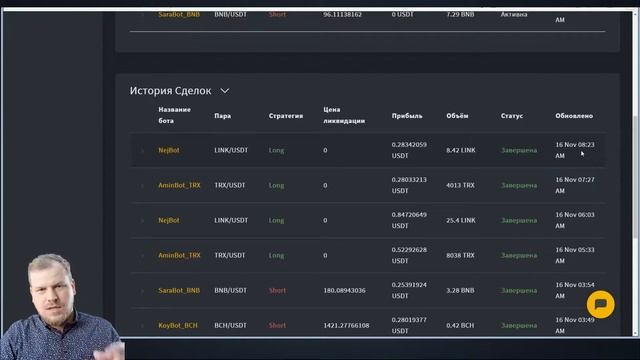Image resolution: width=640 pixels, height=360 pixels.
Task: Click the 16 Nov 08:23 AM timestamp
Action: click(x=575, y=150)
